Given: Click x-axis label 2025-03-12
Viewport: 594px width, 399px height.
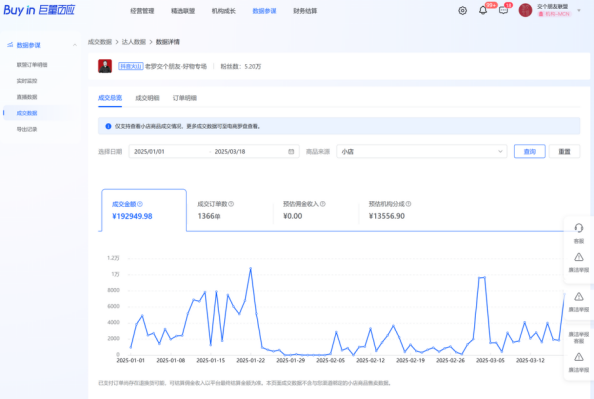Looking at the screenshot, I should [x=530, y=360].
